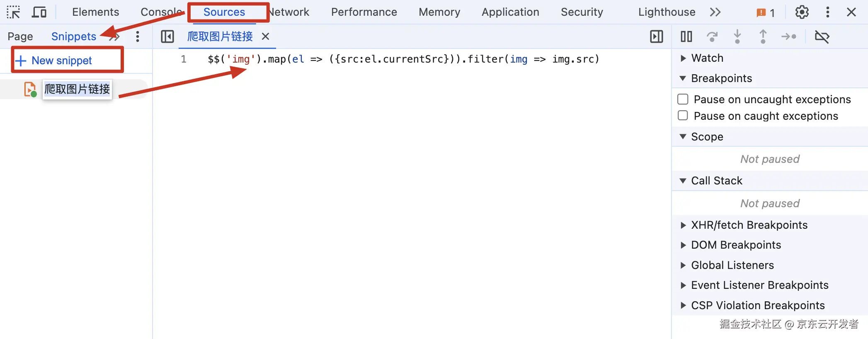The width and height of the screenshot is (868, 339).
Task: Pause script execution
Action: point(686,37)
